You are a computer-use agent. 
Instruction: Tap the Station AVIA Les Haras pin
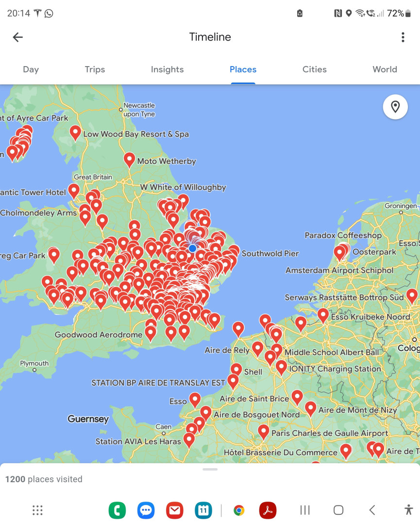tap(189, 440)
